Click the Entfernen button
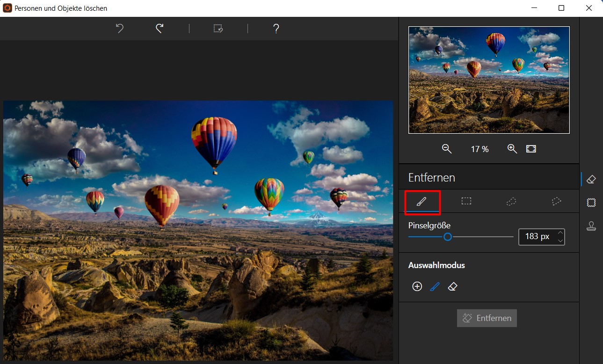This screenshot has height=364, width=603. coord(487,318)
